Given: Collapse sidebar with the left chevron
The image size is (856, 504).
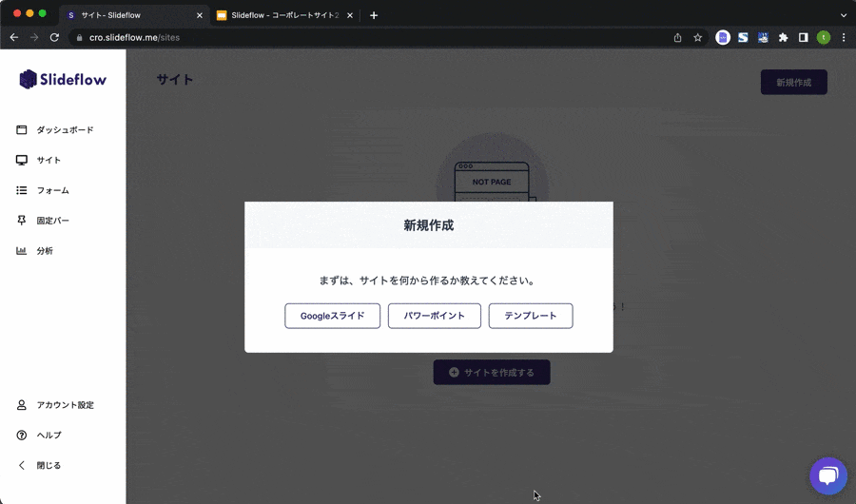Looking at the screenshot, I should coord(21,465).
